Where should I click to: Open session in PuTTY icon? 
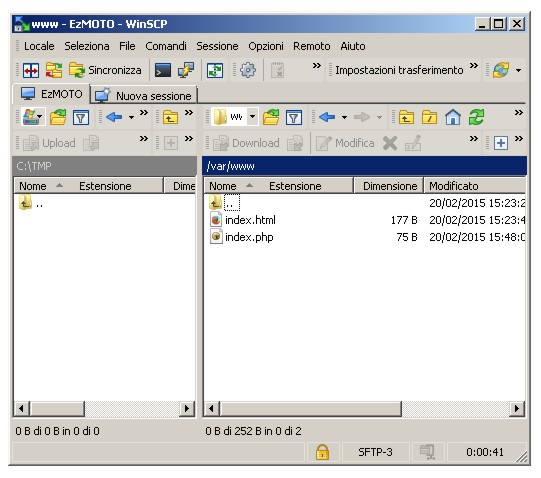pyautogui.click(x=186, y=70)
